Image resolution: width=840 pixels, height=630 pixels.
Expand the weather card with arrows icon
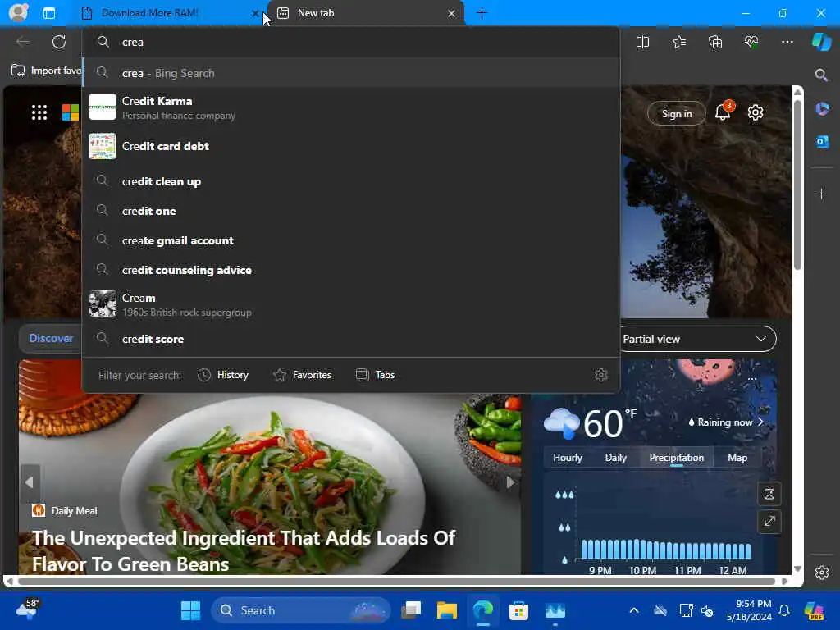[769, 521]
